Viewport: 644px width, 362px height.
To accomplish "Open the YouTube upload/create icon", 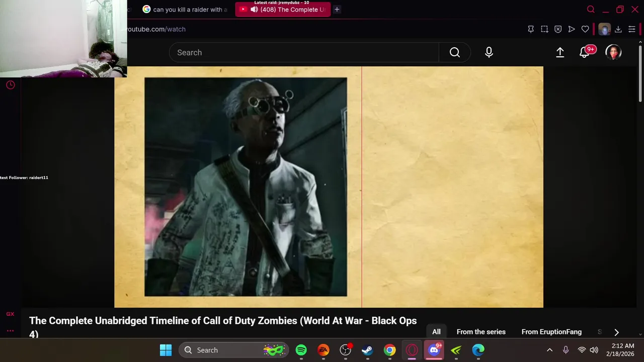I will pyautogui.click(x=560, y=52).
